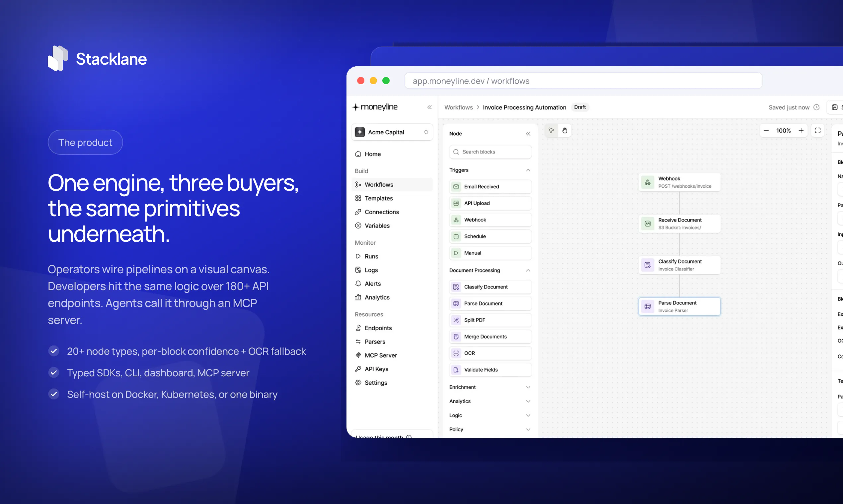This screenshot has height=504, width=843.
Task: Click the Workflows breadcrumb link
Action: 458,107
